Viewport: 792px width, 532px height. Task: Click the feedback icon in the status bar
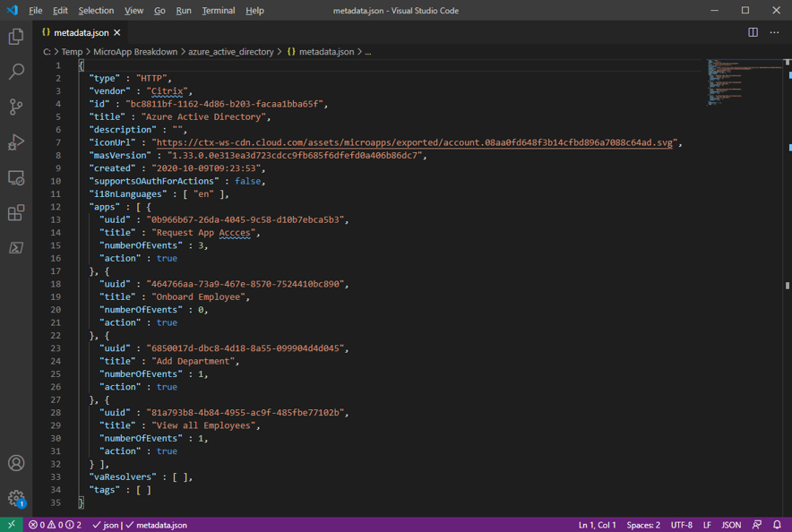(x=757, y=525)
